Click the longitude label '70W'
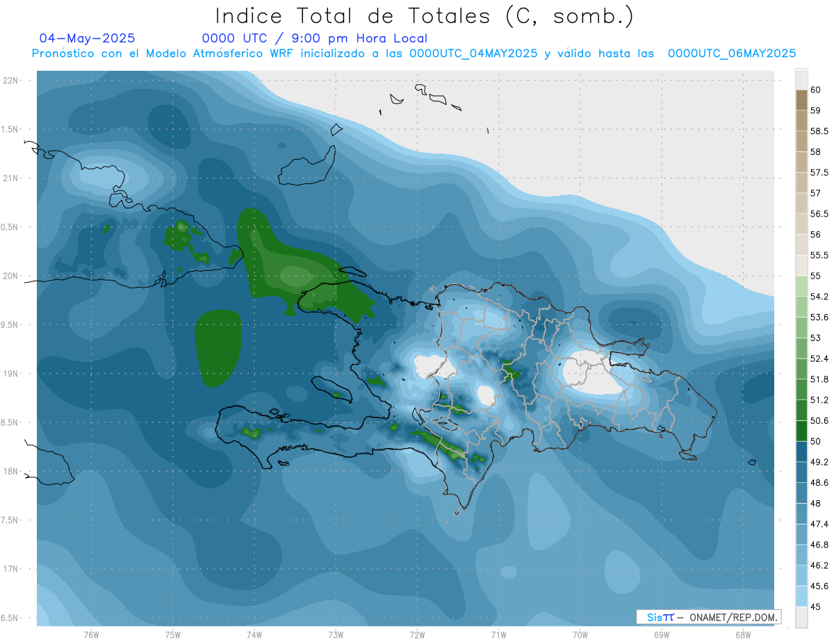 point(580,634)
